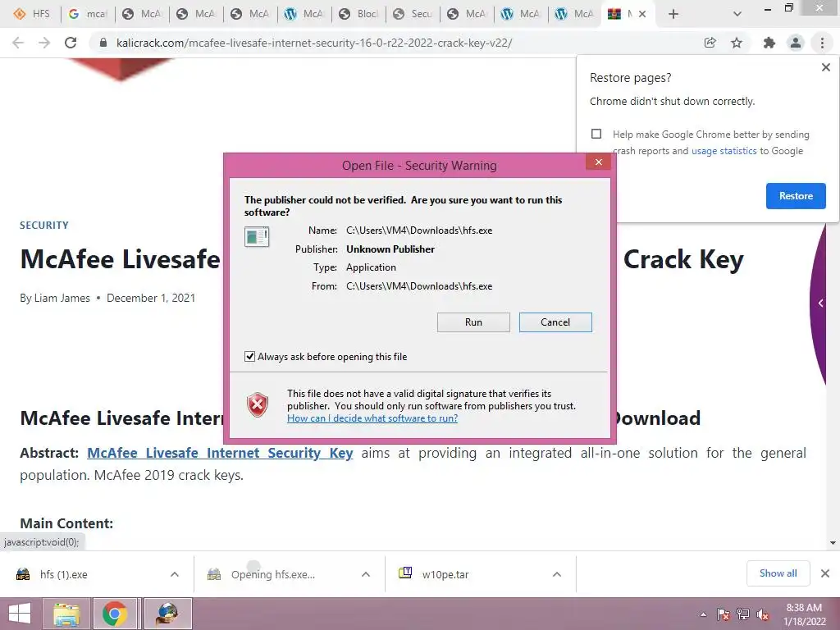This screenshot has width=840, height=630.
Task: Open Action Center flag icon
Action: [x=723, y=615]
